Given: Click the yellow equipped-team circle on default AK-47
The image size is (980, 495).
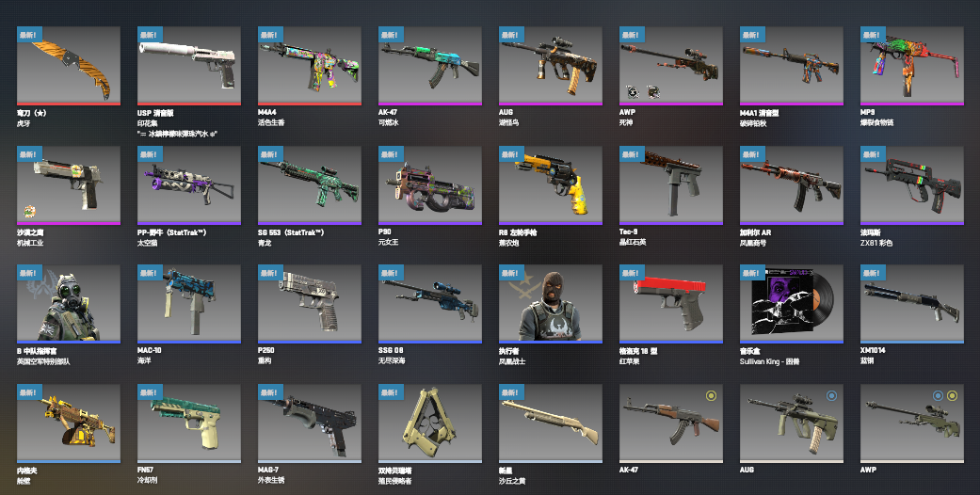Looking at the screenshot, I should (x=711, y=395).
